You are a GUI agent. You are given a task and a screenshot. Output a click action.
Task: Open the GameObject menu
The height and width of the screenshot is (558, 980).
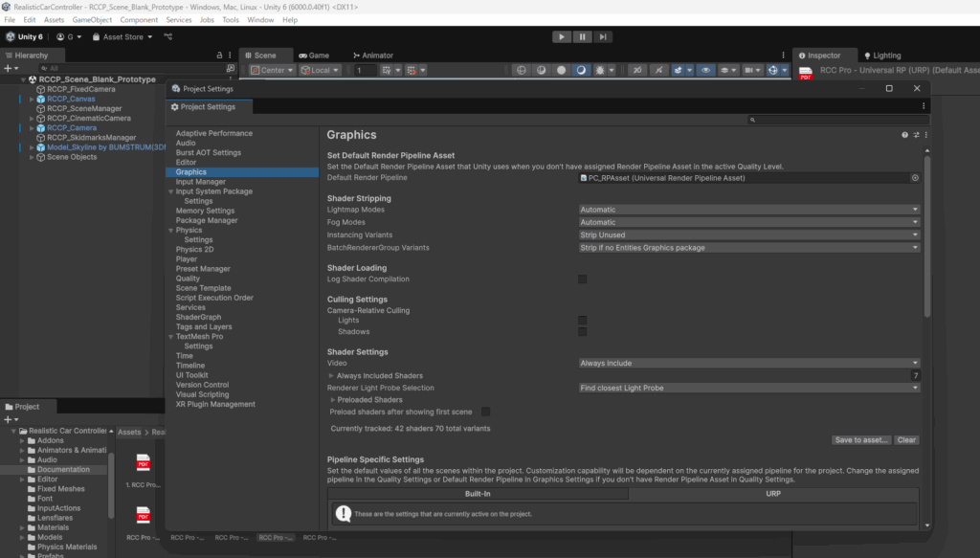click(92, 19)
